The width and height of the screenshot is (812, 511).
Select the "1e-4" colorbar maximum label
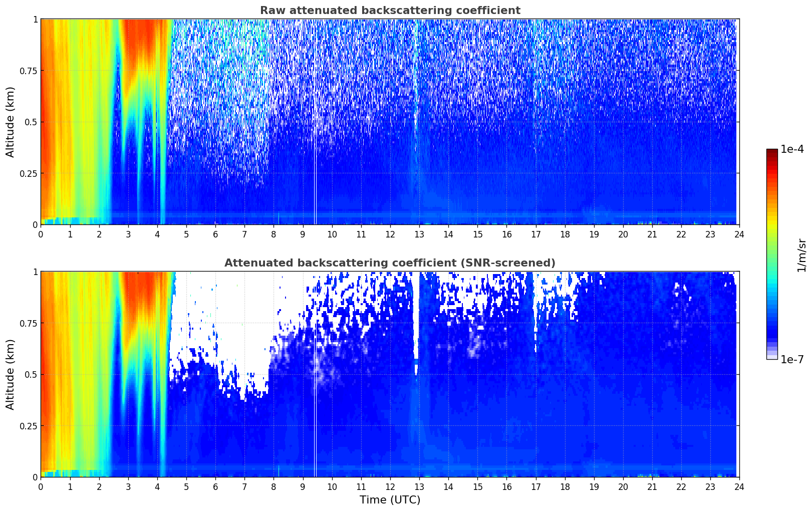point(792,149)
